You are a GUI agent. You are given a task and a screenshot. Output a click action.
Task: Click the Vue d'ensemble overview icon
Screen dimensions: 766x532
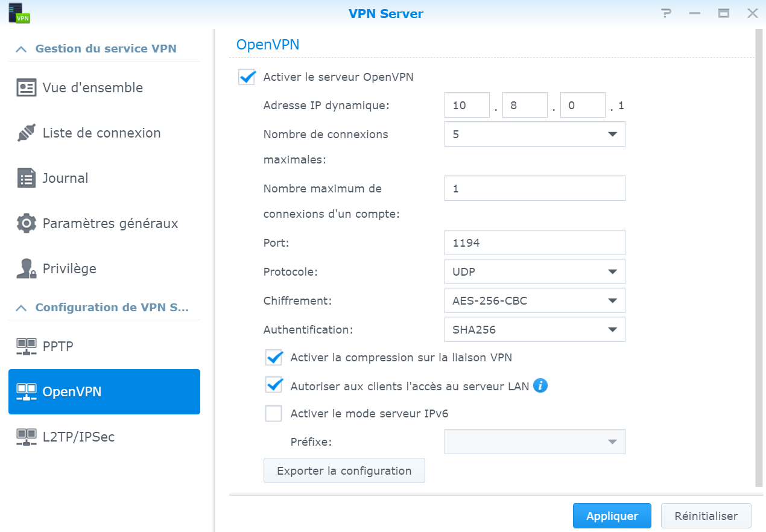26,88
